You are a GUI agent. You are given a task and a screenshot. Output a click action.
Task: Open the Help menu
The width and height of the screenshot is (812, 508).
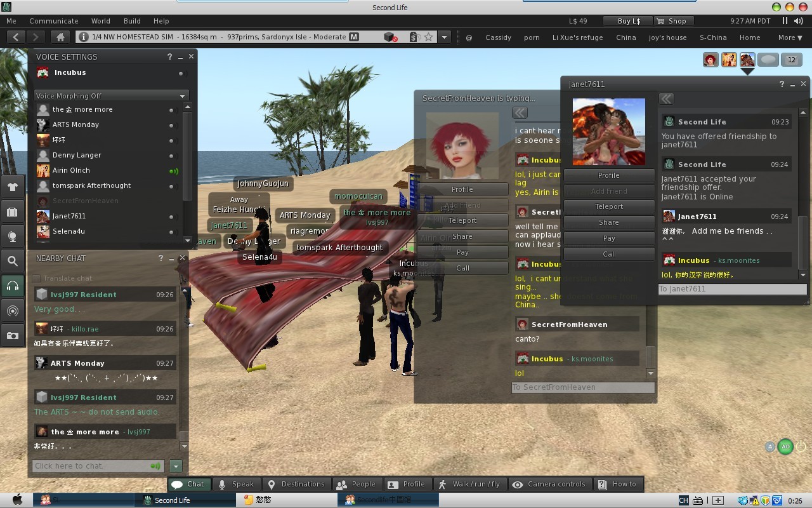pyautogui.click(x=161, y=21)
